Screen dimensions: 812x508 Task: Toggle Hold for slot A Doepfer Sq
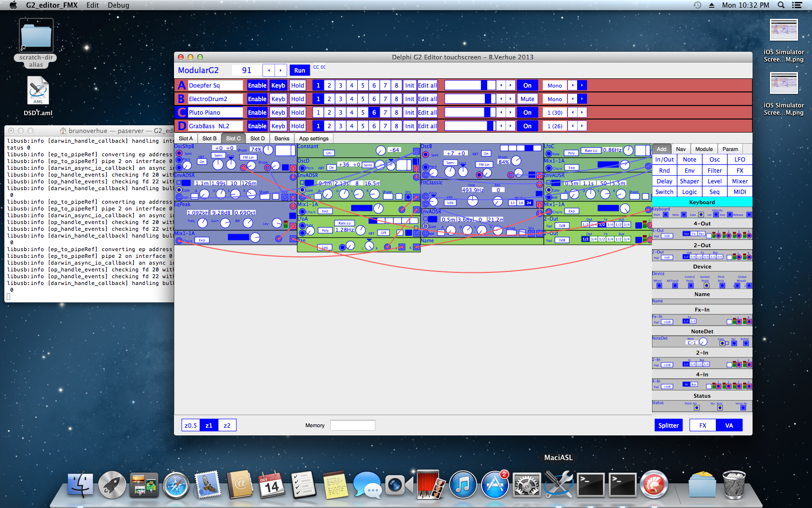click(x=298, y=85)
